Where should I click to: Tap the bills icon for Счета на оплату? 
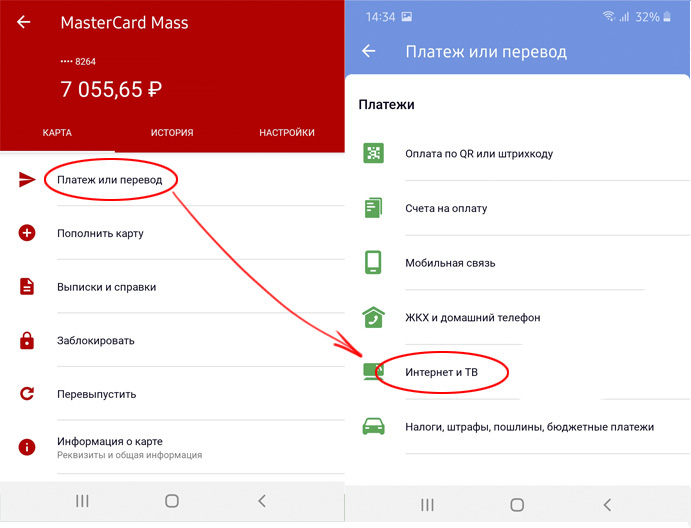pyautogui.click(x=373, y=208)
